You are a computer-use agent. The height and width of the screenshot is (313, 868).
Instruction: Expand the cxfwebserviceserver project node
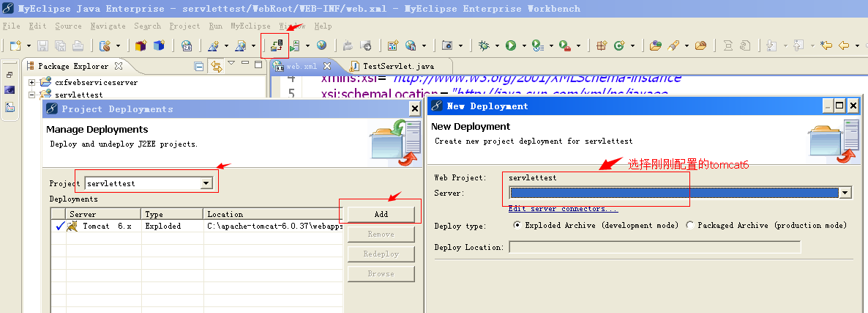pos(31,82)
